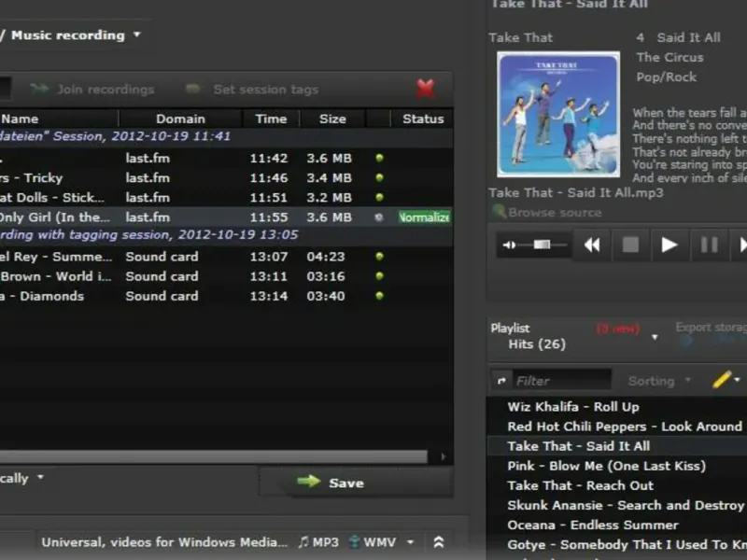Click The Circus album name
The image size is (747, 560).
click(x=669, y=57)
